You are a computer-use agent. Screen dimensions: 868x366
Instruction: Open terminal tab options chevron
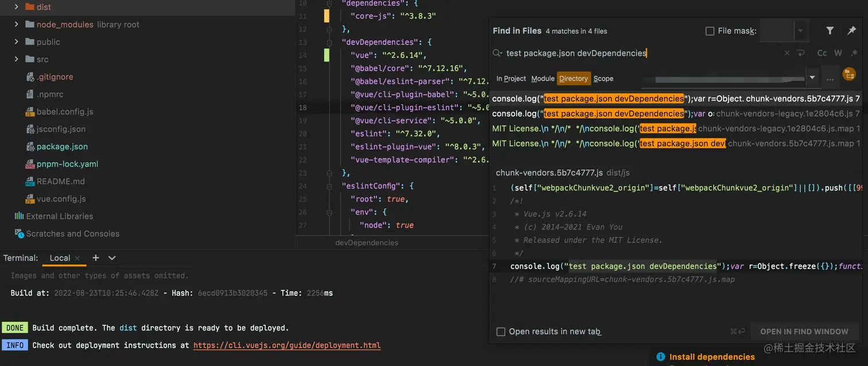112,258
